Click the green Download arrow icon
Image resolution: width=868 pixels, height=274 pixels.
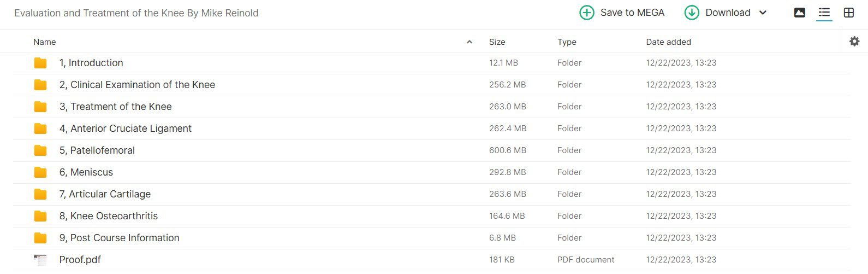692,13
